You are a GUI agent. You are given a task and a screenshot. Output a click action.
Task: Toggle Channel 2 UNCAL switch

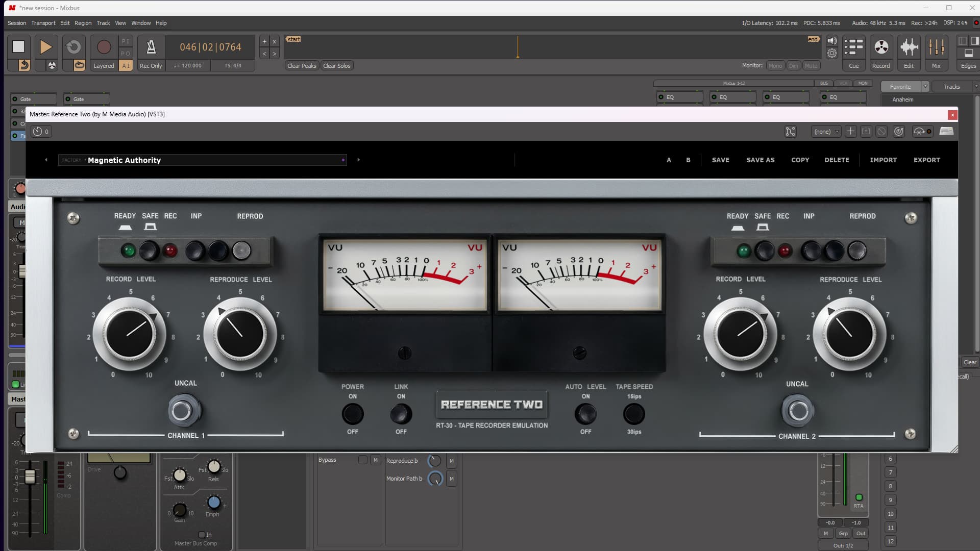pos(798,411)
